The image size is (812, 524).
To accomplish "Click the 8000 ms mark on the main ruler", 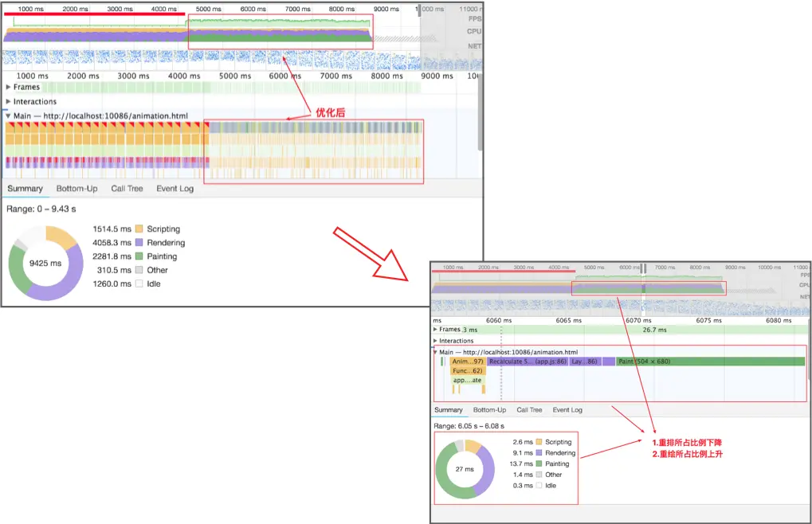I will [x=386, y=76].
